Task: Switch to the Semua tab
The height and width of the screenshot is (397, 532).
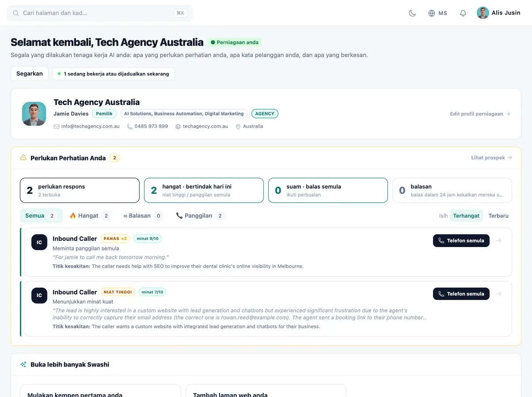Action: (x=41, y=216)
